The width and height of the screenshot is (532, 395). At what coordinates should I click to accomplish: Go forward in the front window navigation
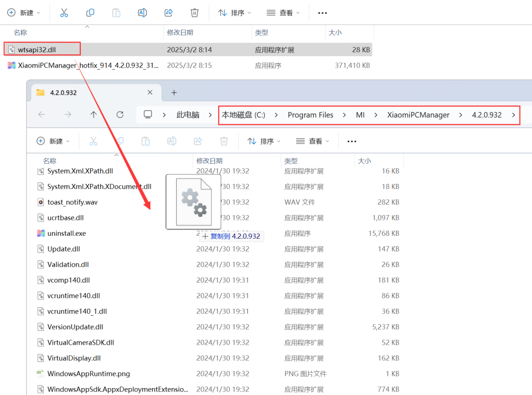coord(68,115)
